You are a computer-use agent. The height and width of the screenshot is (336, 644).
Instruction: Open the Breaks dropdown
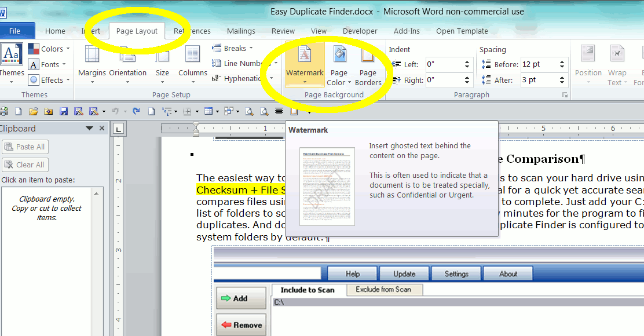(232, 49)
